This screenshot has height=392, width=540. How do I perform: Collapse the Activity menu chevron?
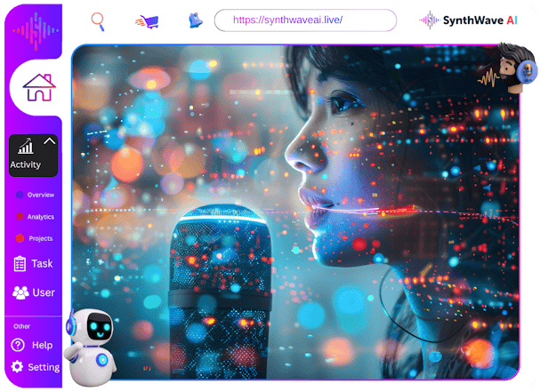50,141
